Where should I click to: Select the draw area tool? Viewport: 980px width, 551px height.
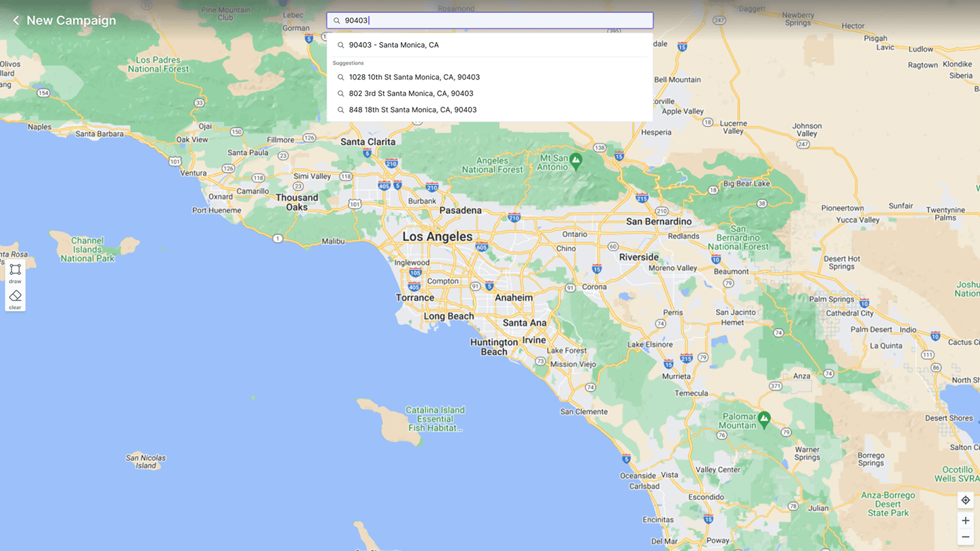pos(15,272)
